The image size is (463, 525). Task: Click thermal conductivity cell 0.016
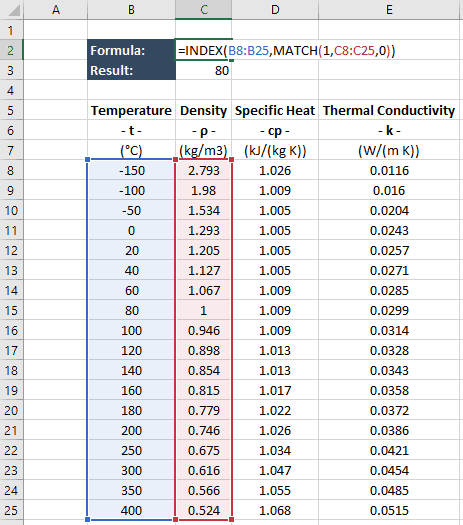[x=389, y=190]
